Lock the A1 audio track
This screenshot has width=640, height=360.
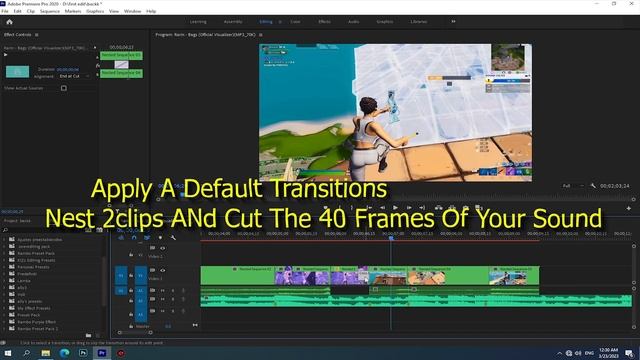[131, 290]
